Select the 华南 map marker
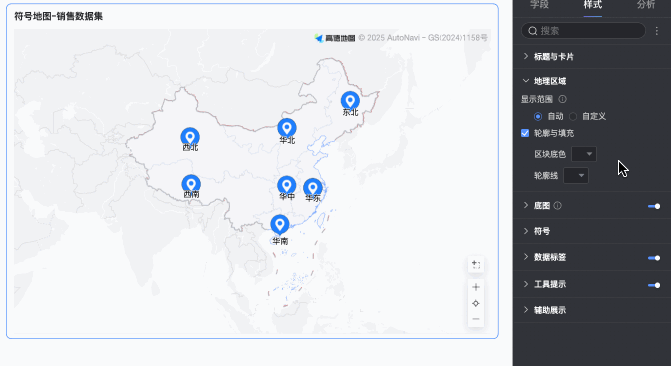Image resolution: width=671 pixels, height=366 pixels. (279, 225)
